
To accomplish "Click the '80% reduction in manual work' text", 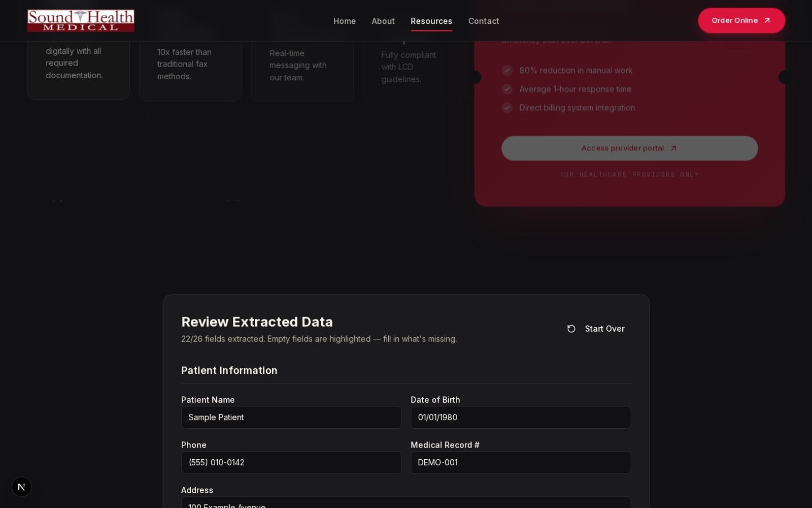I will click(x=576, y=71).
